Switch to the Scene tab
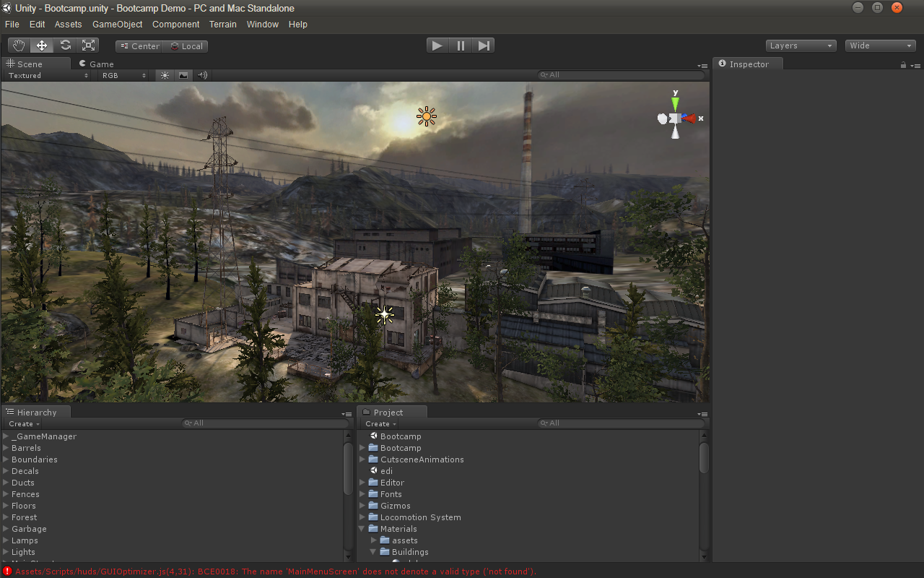 pyautogui.click(x=36, y=64)
